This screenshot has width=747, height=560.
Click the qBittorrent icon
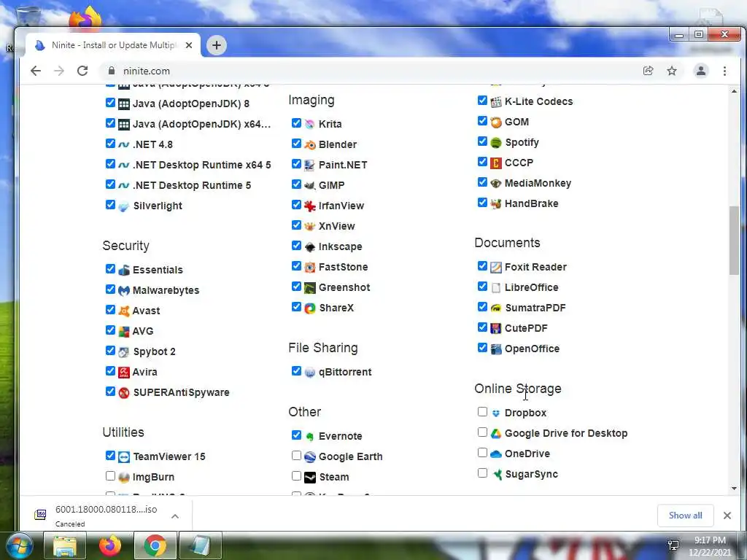[309, 373]
